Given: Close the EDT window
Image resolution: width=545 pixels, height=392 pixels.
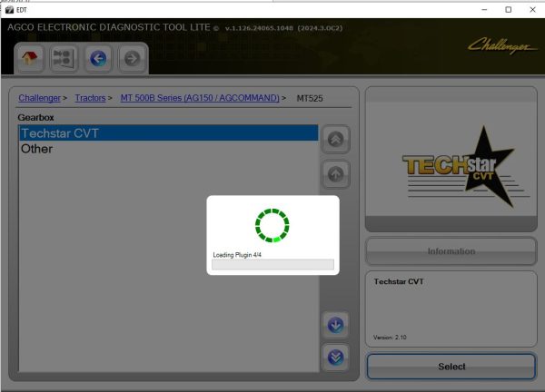Looking at the screenshot, I should [x=532, y=10].
